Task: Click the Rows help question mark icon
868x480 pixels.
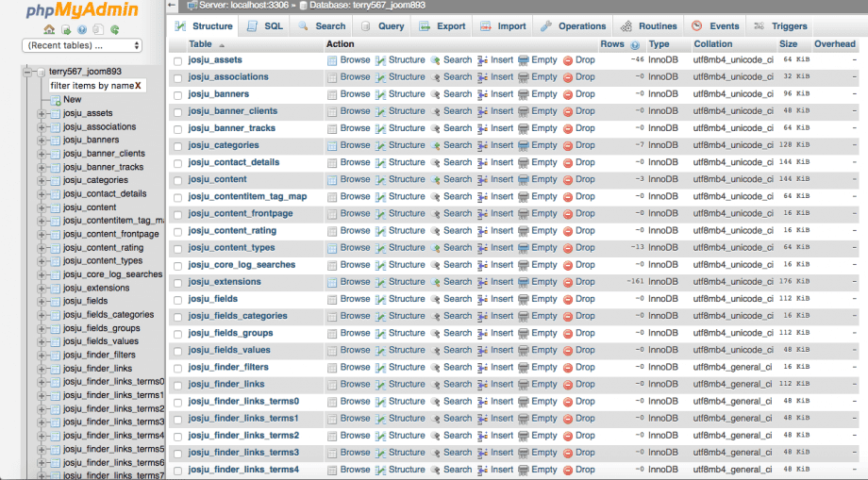Action: click(635, 45)
